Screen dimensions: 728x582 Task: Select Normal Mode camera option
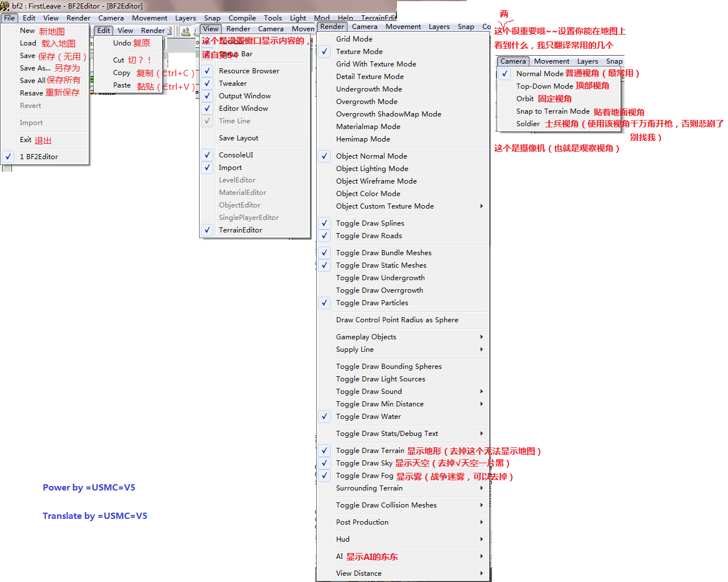coord(560,74)
